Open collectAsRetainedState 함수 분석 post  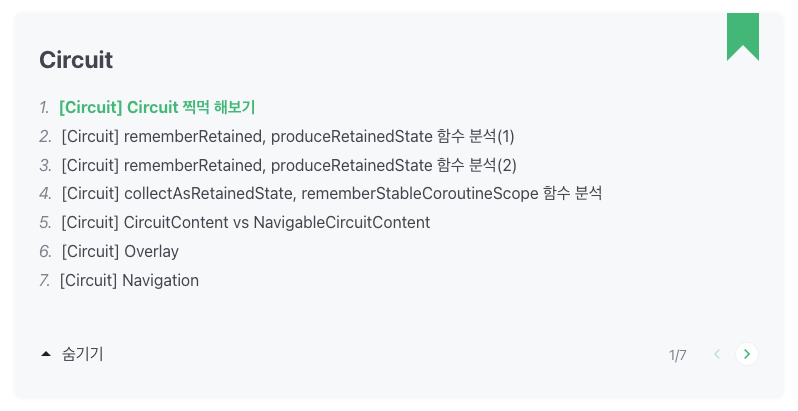point(332,193)
